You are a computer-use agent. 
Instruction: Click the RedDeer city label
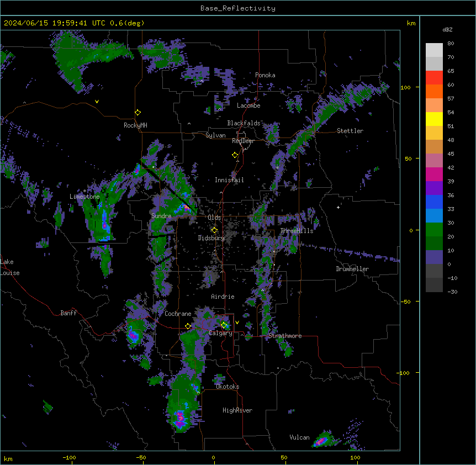(243, 141)
